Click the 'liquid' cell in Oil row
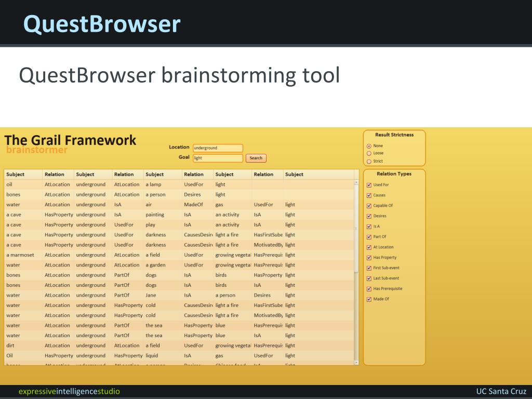Image resolution: width=532 pixels, height=399 pixels. (x=152, y=355)
